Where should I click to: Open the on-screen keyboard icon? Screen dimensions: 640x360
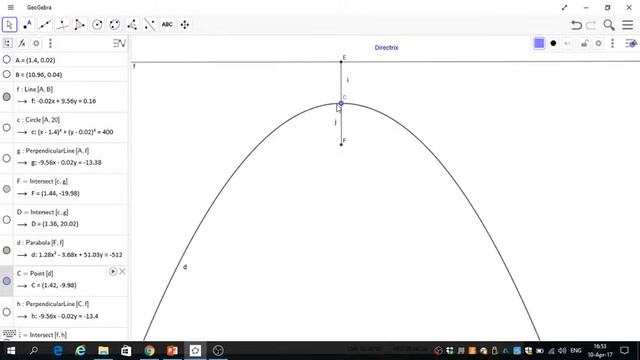pyautogui.click(x=9, y=333)
